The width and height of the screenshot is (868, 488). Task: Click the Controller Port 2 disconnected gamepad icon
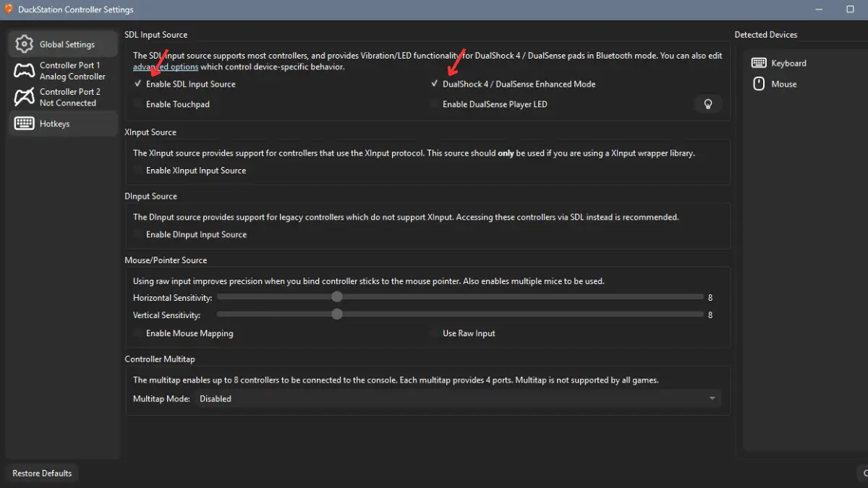[25, 97]
